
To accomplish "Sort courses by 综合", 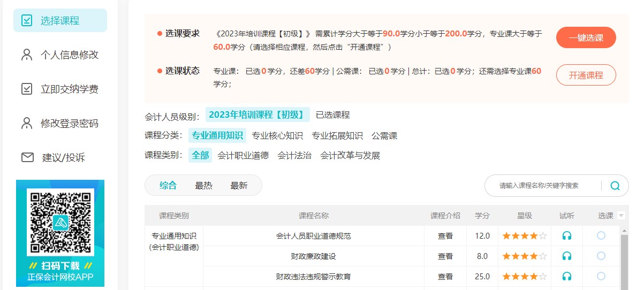I will [x=168, y=186].
